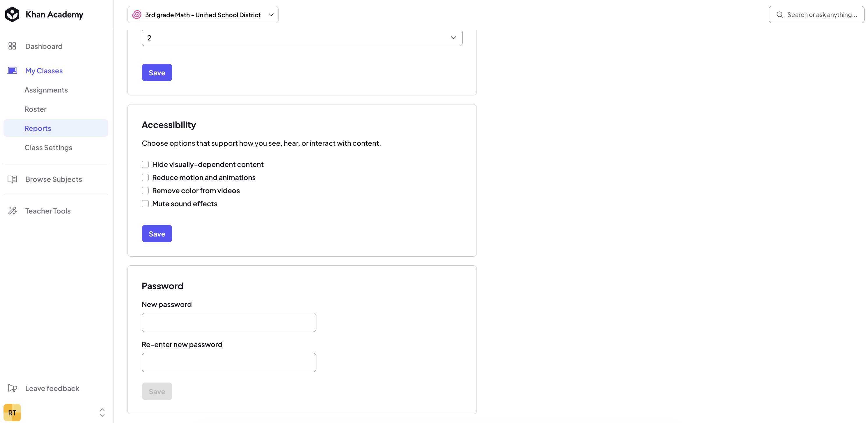Click the Mute sound effects label
Viewport: 868px width, 423px height.
pos(185,204)
